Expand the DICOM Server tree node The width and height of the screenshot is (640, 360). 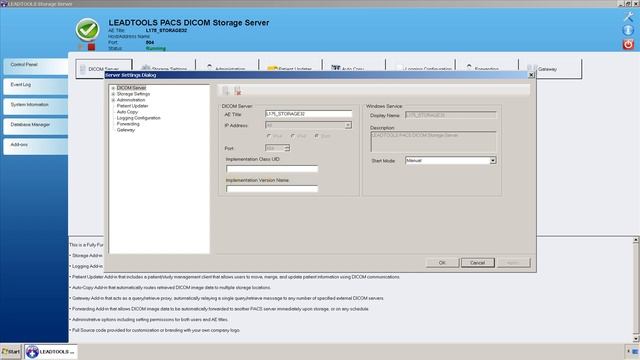click(113, 88)
